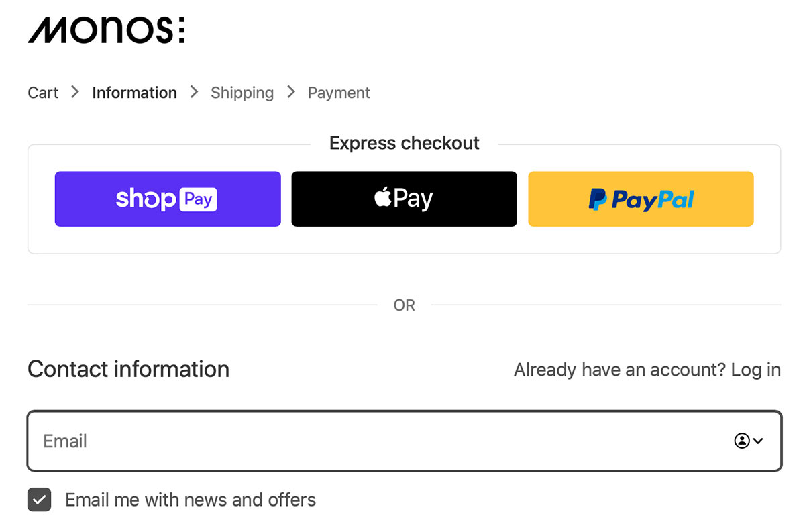Pay using Apple Pay
This screenshot has height=532, width=805.
403,199
